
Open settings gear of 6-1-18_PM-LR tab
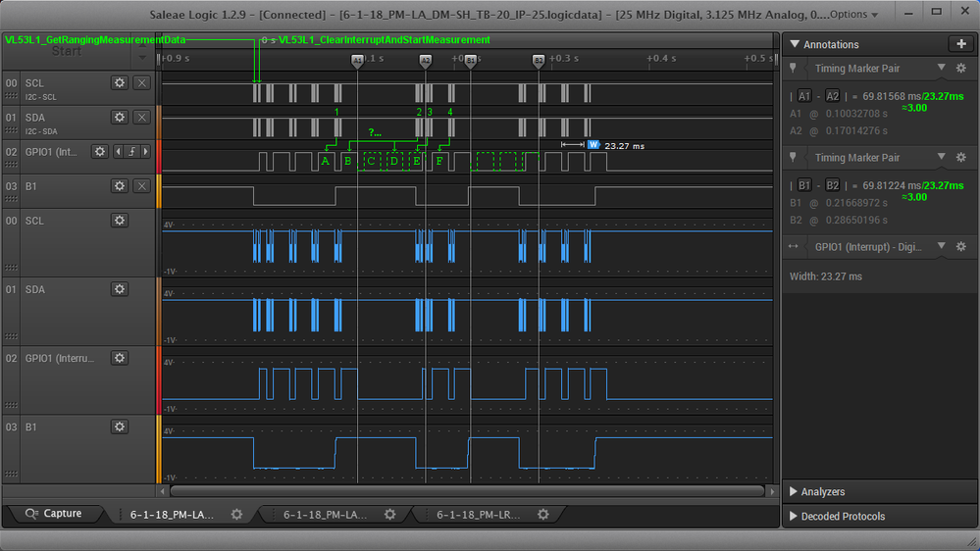(x=543, y=514)
